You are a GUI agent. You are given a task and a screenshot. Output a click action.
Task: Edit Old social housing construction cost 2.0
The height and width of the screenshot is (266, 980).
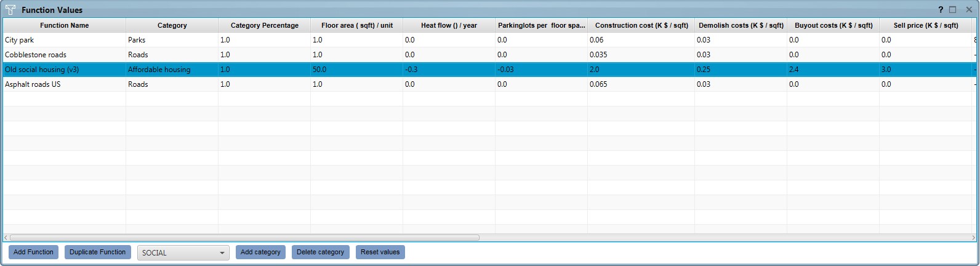tap(641, 70)
